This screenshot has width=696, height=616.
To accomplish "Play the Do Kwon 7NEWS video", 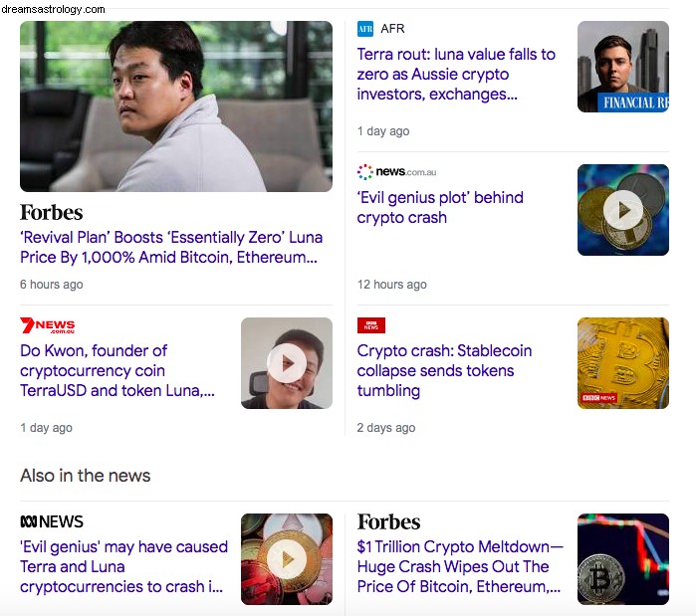I will 287,363.
